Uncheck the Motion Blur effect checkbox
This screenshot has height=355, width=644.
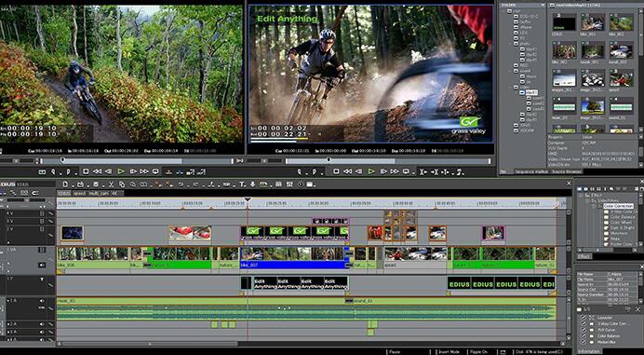[x=584, y=342]
